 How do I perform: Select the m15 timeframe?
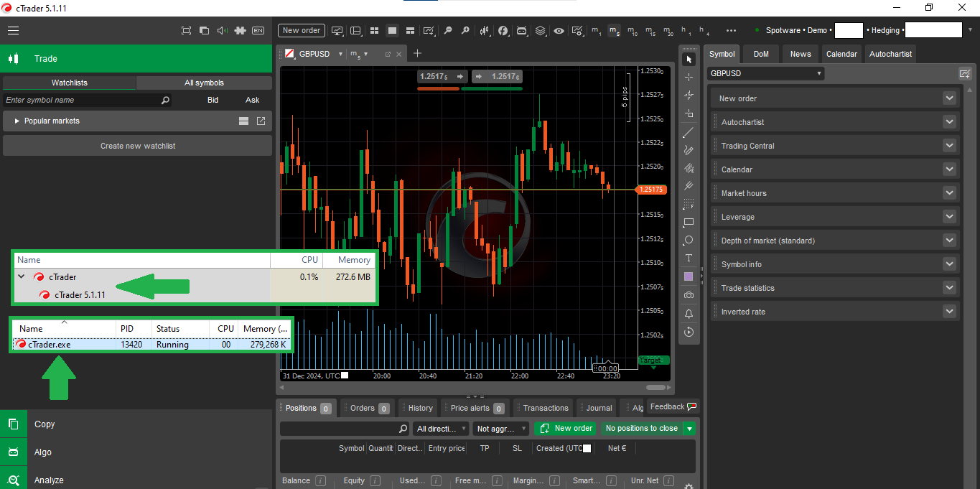(650, 30)
